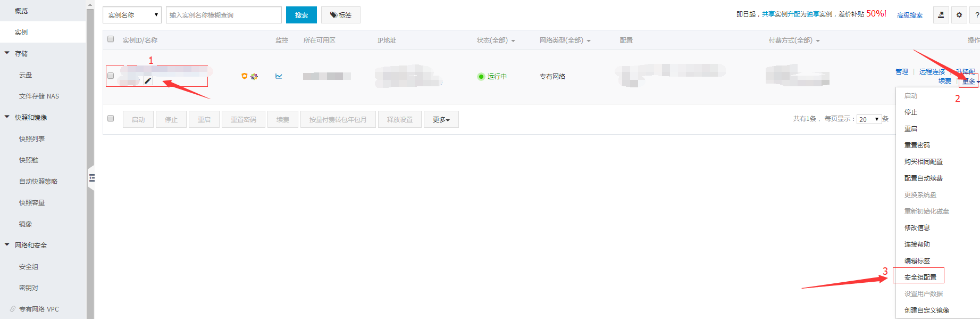Click the 管理 link in the instance row
The width and height of the screenshot is (980, 319).
902,72
